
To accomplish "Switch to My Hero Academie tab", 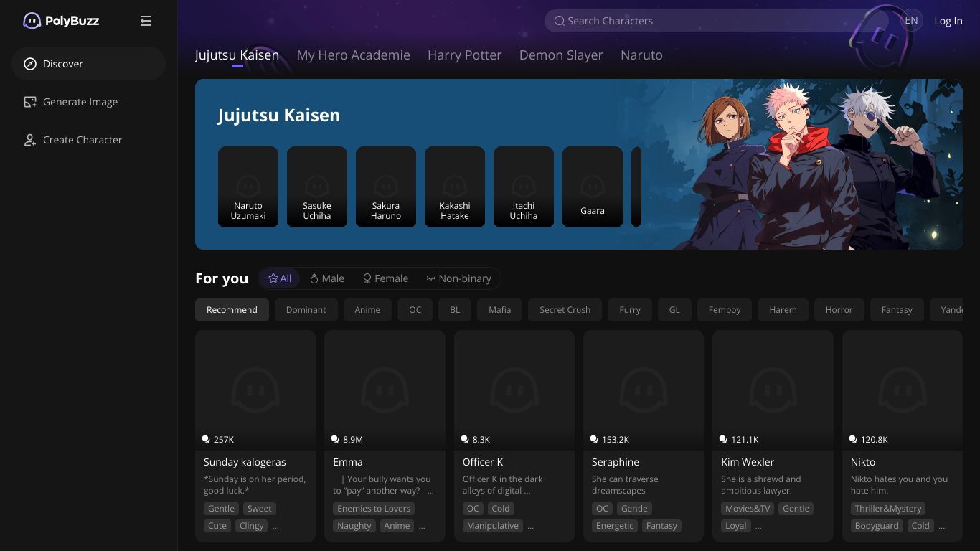I will [x=354, y=55].
